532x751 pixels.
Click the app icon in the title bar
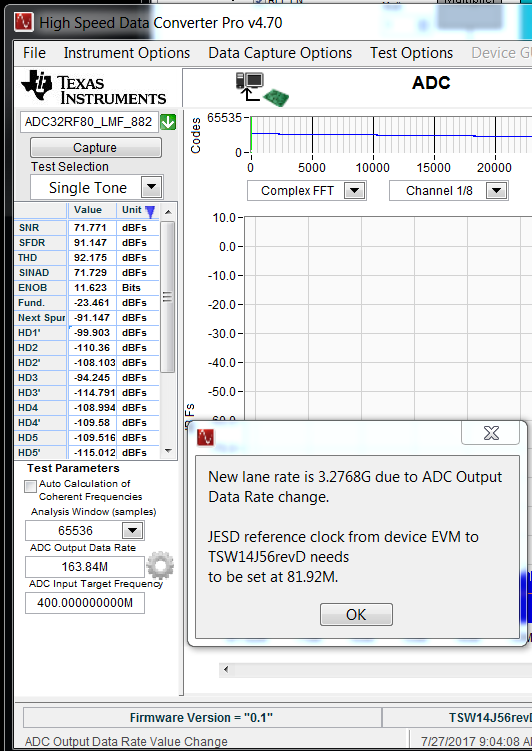pyautogui.click(x=24, y=23)
